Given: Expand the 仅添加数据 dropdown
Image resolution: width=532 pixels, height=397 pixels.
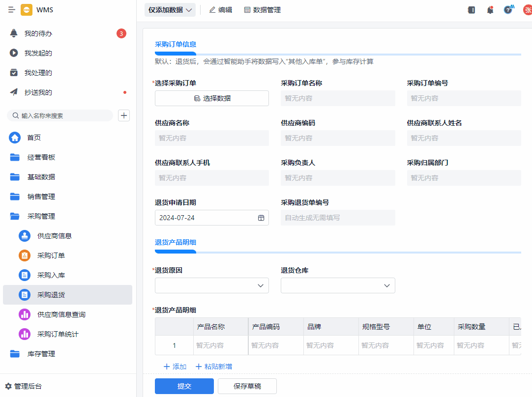Looking at the screenshot, I should [x=170, y=10].
